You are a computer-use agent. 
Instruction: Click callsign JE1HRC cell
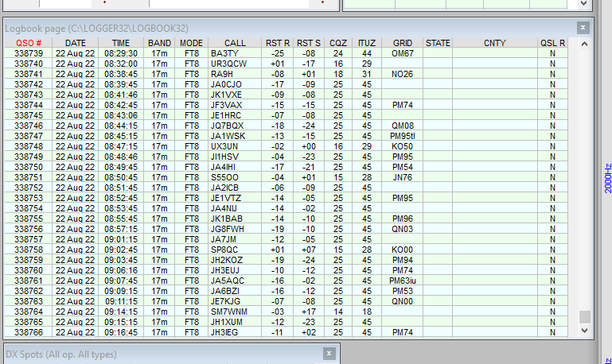tap(235, 115)
